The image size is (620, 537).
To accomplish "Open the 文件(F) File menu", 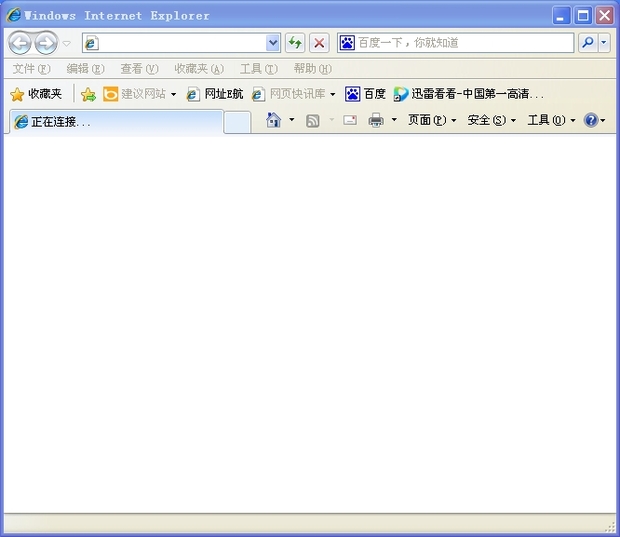I will (31, 69).
